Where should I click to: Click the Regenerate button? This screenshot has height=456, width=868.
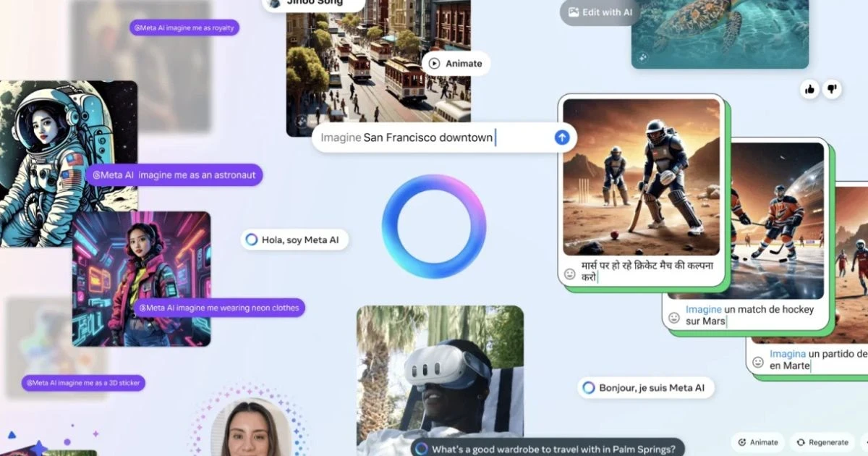point(822,442)
